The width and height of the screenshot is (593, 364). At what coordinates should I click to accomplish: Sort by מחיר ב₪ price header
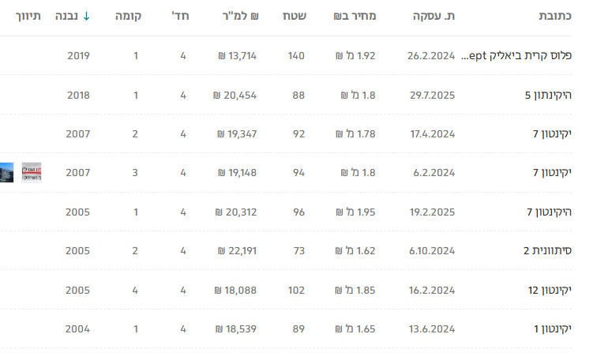click(x=356, y=16)
